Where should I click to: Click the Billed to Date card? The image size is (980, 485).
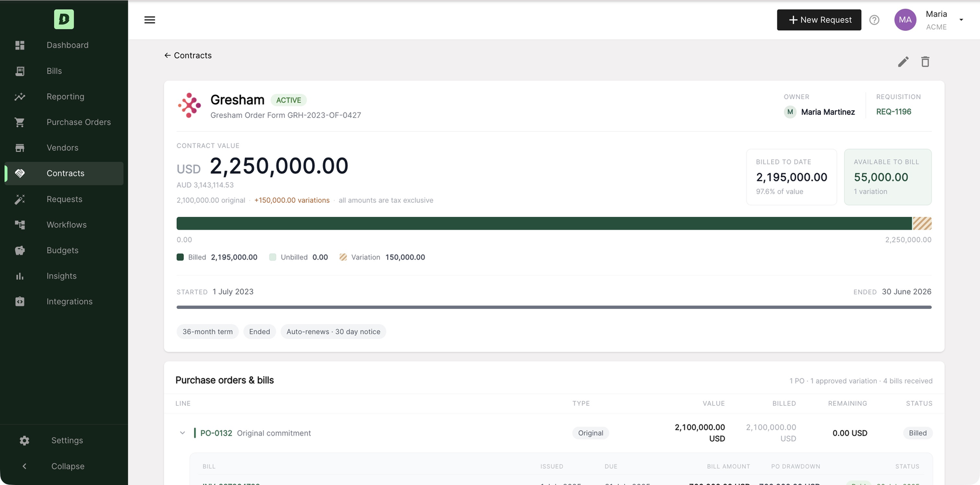[x=792, y=177]
